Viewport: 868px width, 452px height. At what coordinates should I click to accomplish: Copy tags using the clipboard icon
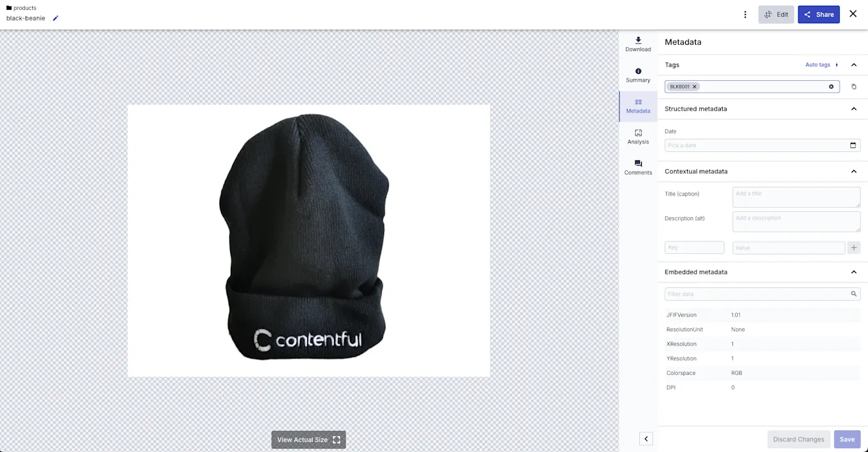pos(854,87)
